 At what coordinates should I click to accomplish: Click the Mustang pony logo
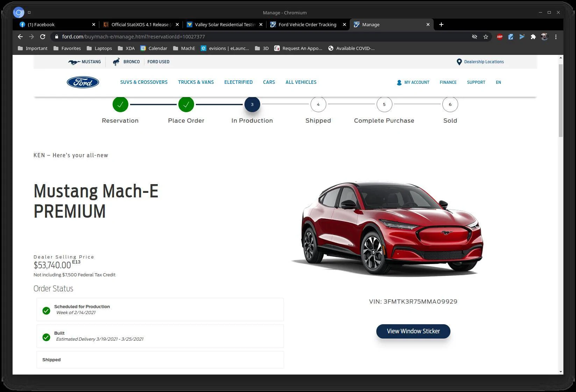(x=74, y=62)
